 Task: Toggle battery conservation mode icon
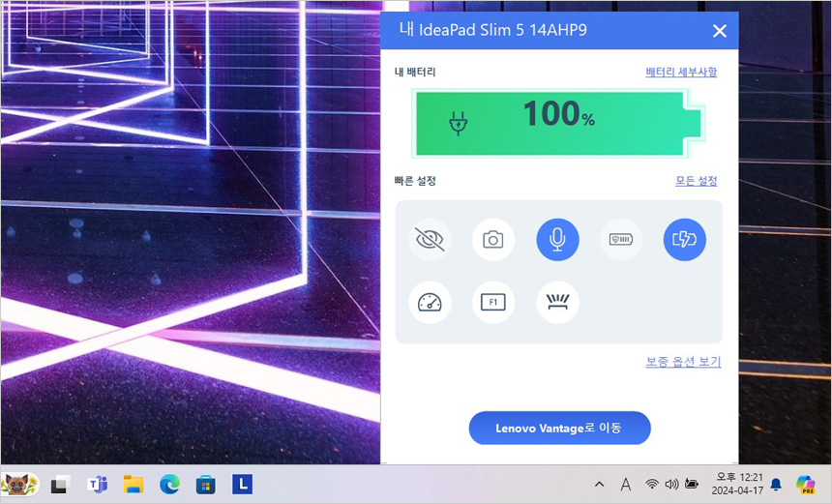620,239
